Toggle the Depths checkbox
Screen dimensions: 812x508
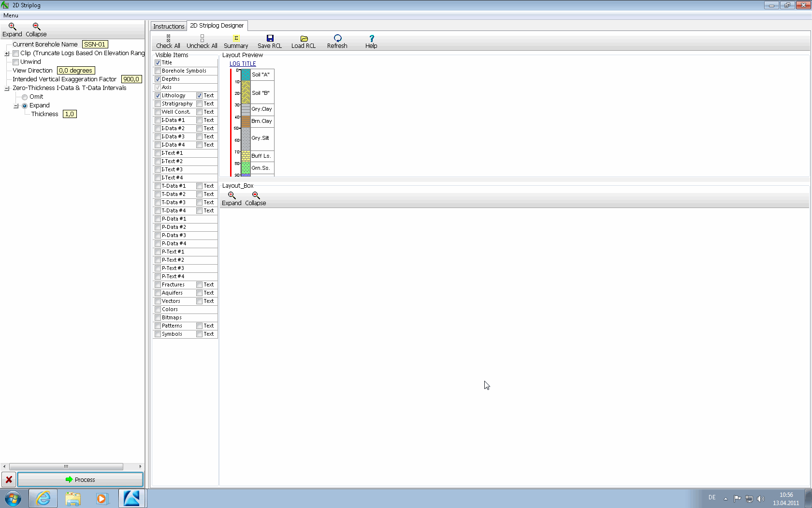[158, 79]
